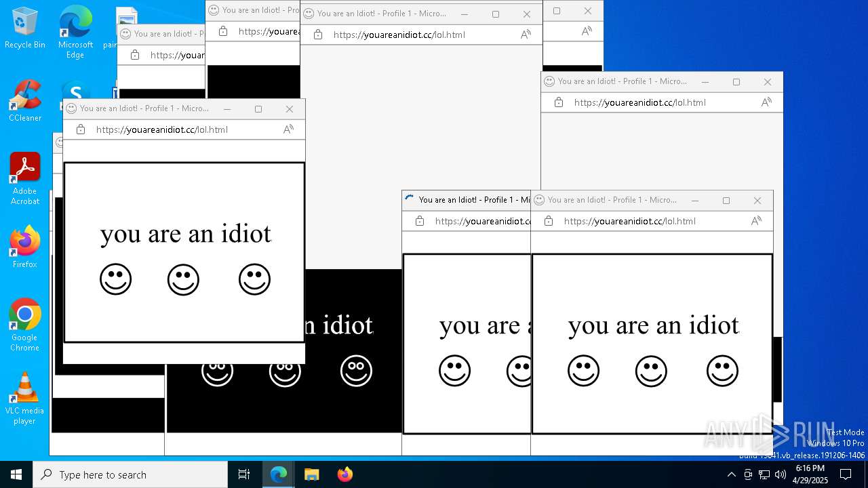Click the lock icon in the right-side blank window

tap(558, 102)
